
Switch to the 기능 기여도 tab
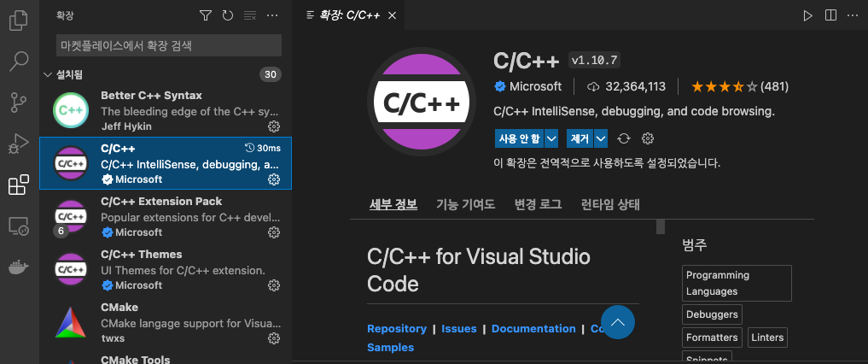point(465,204)
